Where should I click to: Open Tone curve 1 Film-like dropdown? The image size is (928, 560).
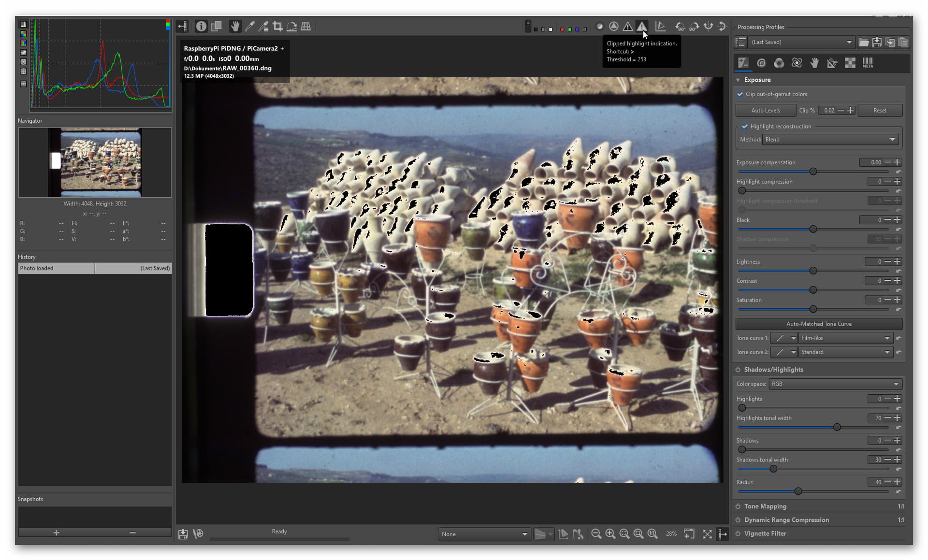(x=845, y=338)
